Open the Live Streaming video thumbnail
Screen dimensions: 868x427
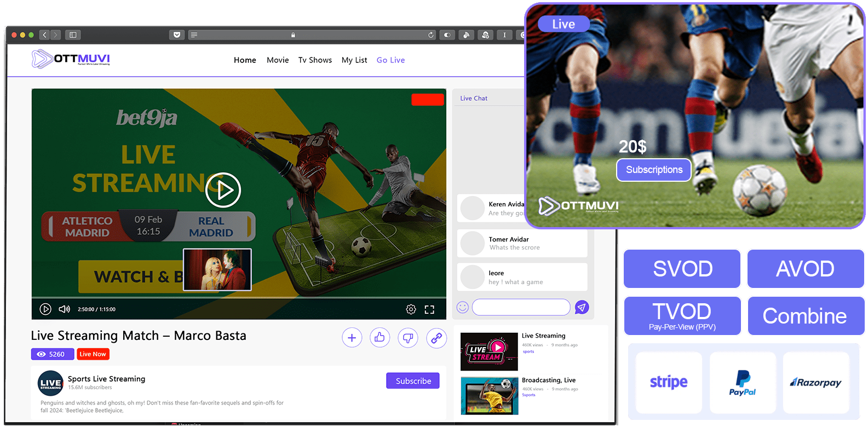pos(489,351)
